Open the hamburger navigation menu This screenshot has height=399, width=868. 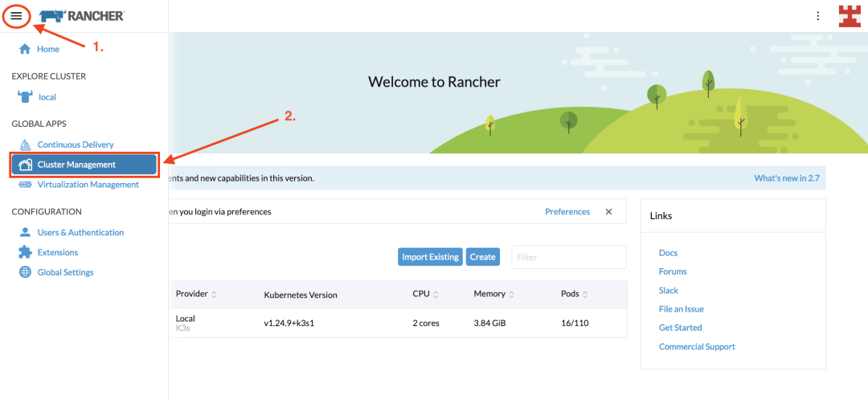point(16,15)
